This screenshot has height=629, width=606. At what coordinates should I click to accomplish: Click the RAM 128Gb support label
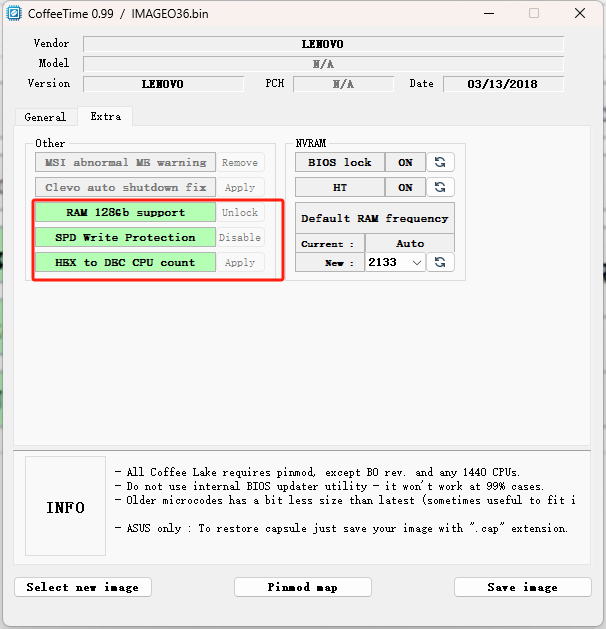click(125, 212)
